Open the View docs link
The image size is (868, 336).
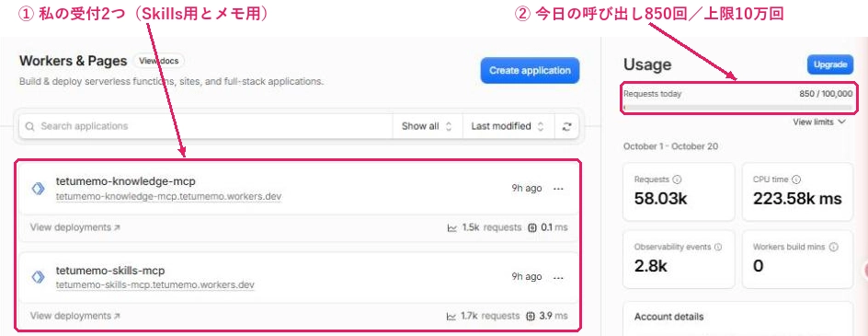159,61
